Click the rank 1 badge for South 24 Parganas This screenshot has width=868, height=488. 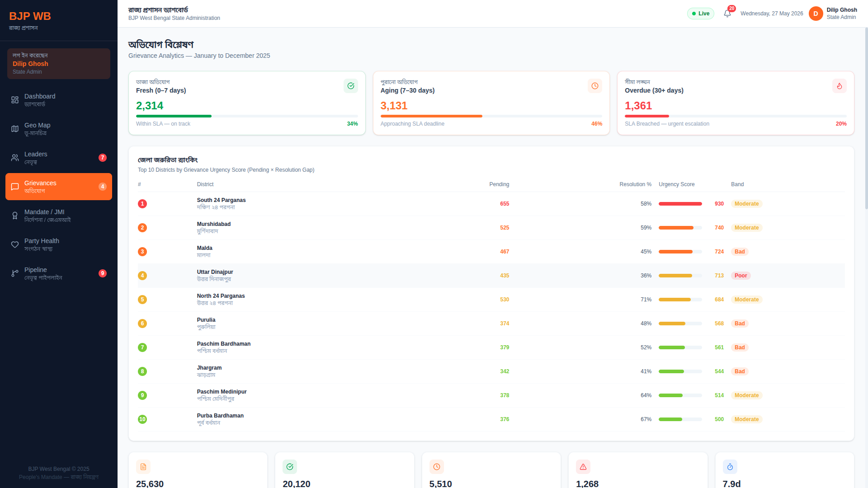[x=142, y=204]
